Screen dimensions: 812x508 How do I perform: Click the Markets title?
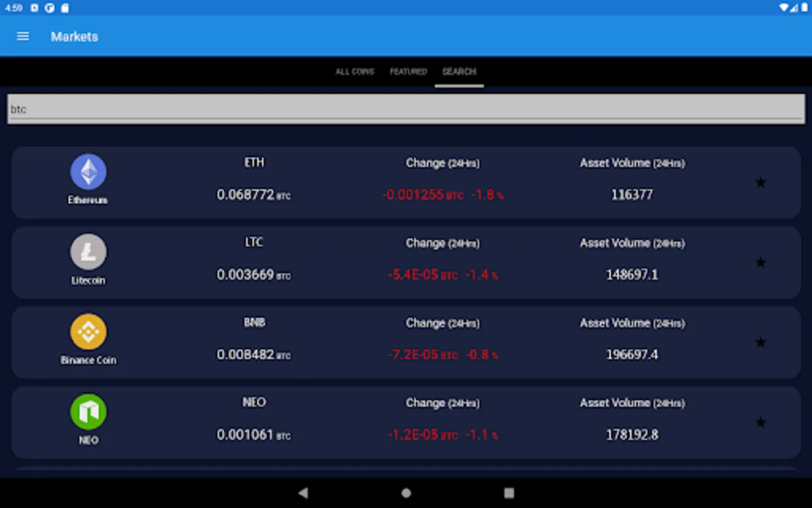74,37
